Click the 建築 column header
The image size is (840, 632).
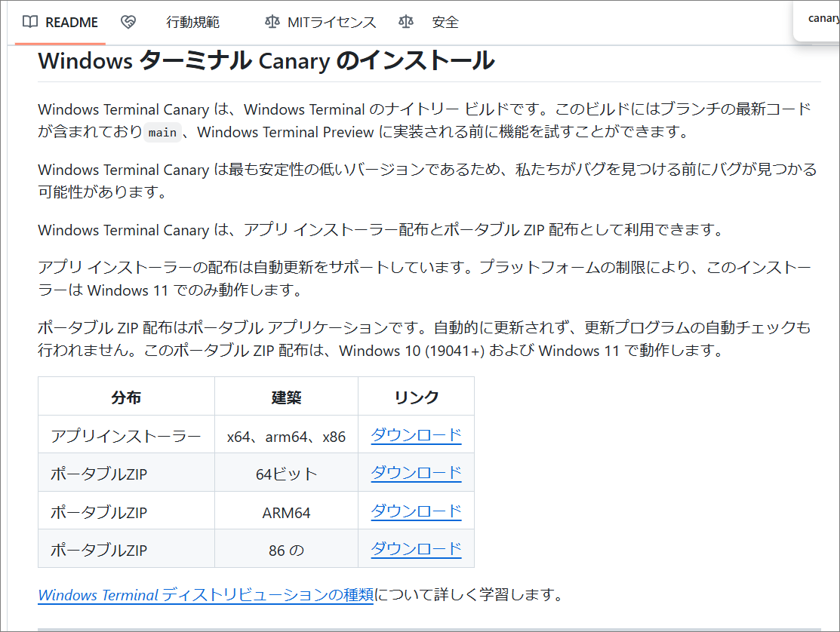point(286,397)
